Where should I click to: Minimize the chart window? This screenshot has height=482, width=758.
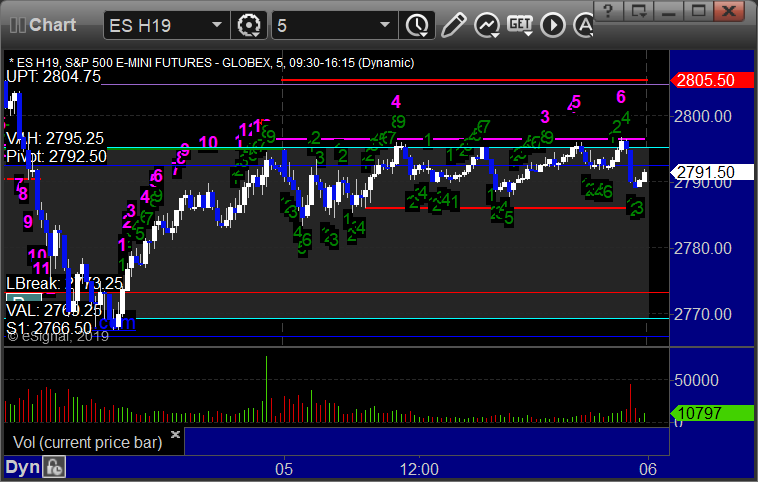(x=668, y=11)
